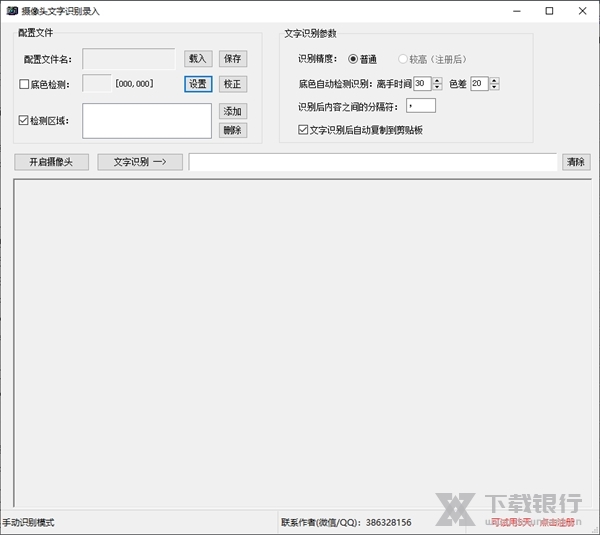Viewport: 600px width, 535px height.
Task: Click the 载入 (load) config button
Action: (198, 59)
